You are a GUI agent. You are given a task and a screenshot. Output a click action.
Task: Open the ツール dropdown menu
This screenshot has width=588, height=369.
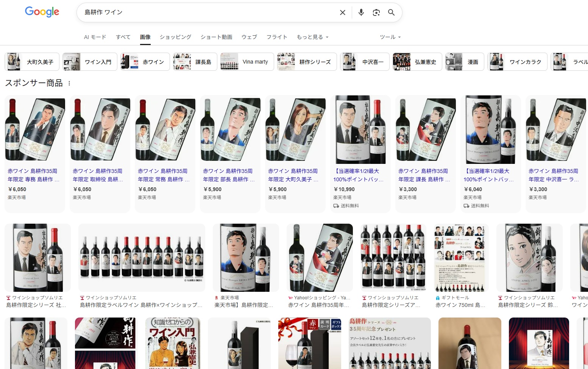pyautogui.click(x=390, y=37)
